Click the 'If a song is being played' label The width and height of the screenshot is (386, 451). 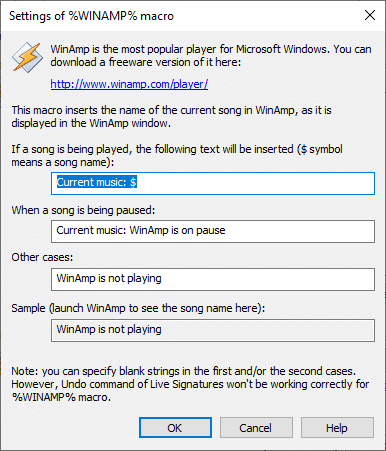click(177, 149)
